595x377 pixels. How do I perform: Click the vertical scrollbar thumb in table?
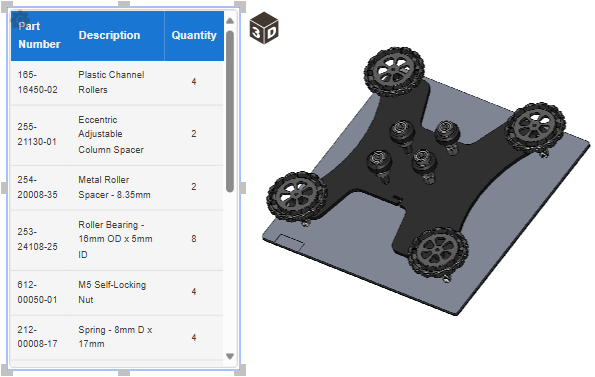[230, 112]
